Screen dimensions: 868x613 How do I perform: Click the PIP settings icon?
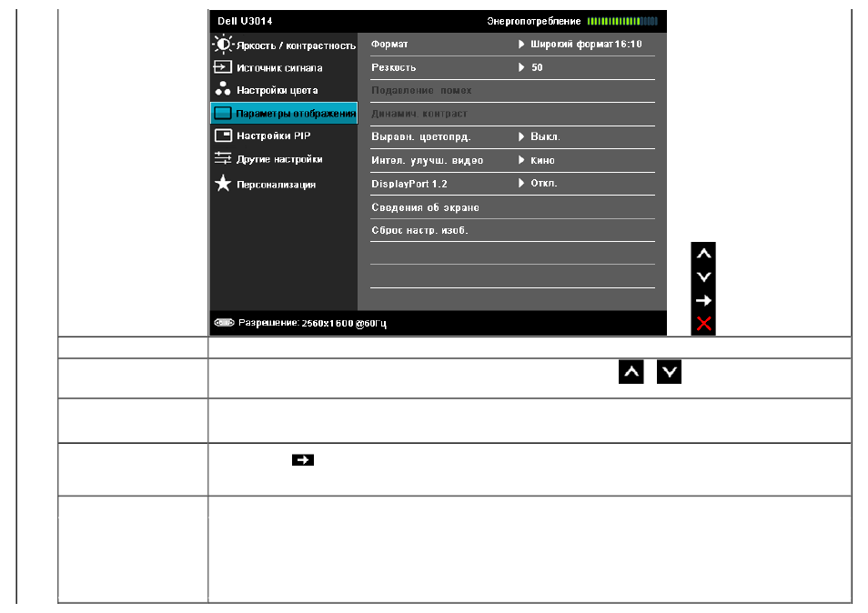(223, 136)
